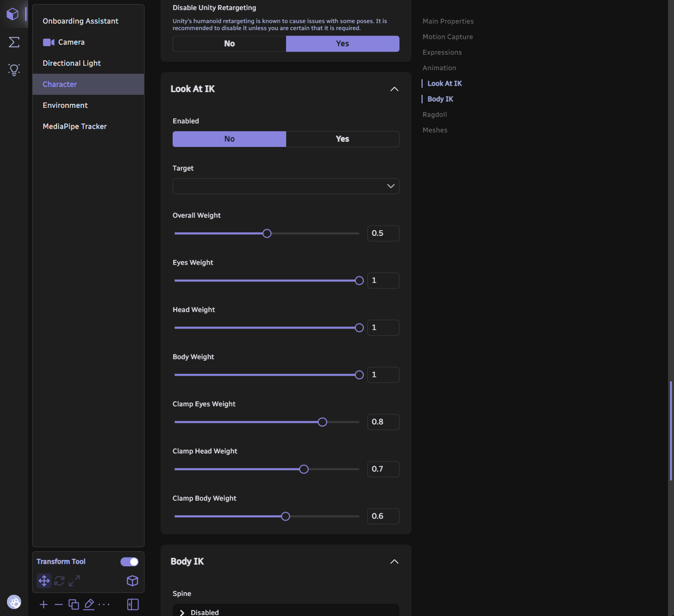Image resolution: width=674 pixels, height=616 pixels.
Task: Select MediaPipe Tracker in asset list
Action: [75, 126]
